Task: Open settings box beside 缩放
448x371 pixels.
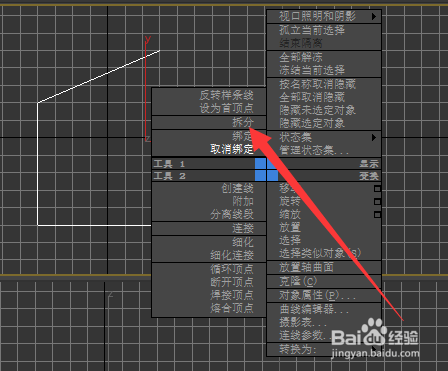Action: coord(377,214)
